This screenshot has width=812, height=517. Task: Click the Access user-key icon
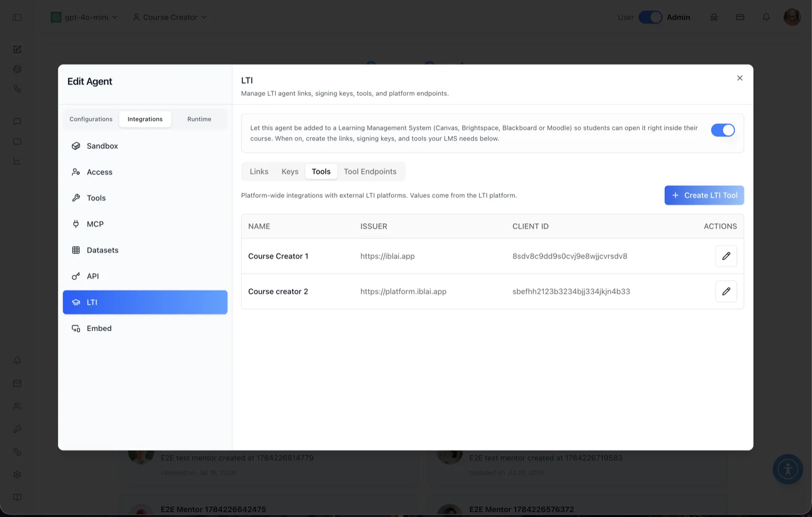coord(76,172)
